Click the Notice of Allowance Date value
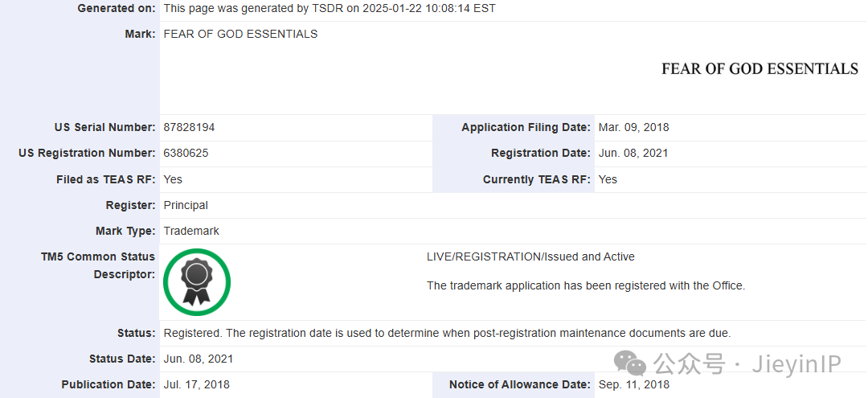Image resolution: width=868 pixels, height=398 pixels. click(634, 384)
